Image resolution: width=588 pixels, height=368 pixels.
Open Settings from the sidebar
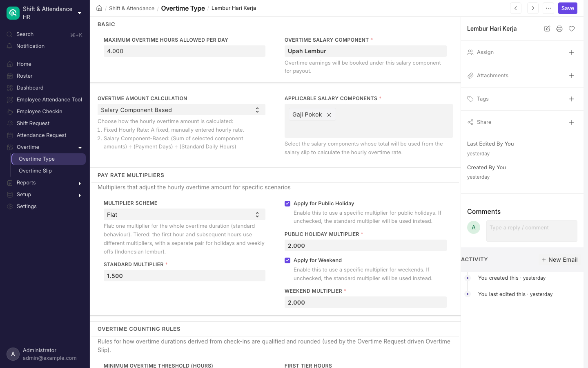pyautogui.click(x=45, y=206)
